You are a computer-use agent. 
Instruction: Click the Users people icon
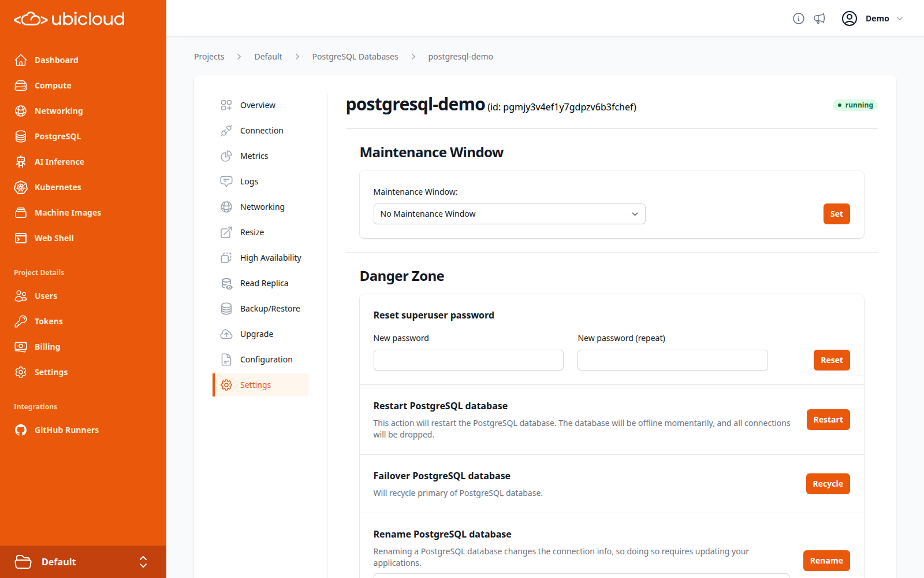[21, 296]
